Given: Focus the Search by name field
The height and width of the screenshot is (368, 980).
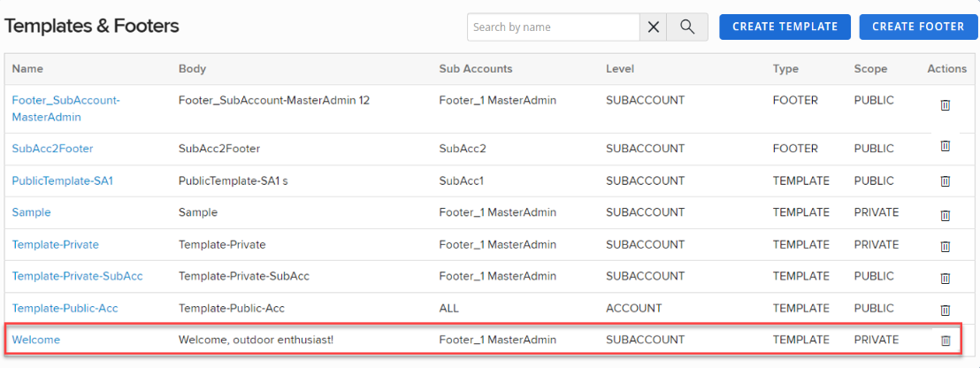Looking at the screenshot, I should coord(553,27).
